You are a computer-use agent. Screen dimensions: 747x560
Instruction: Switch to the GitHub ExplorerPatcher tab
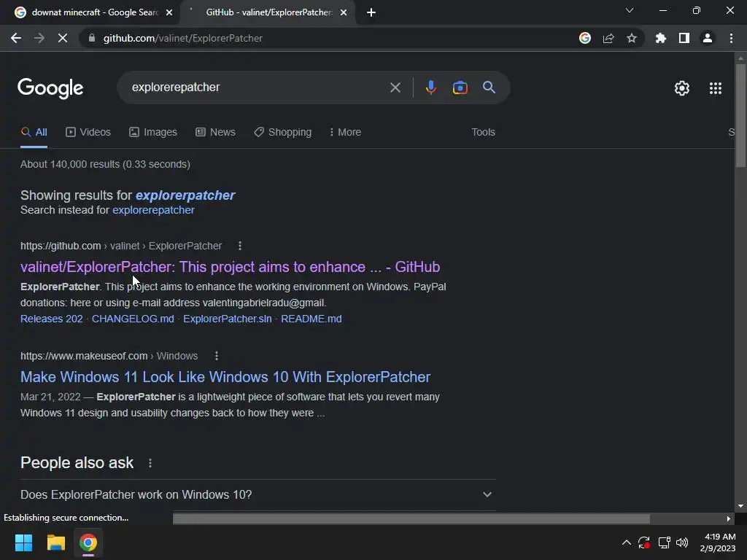coord(268,12)
